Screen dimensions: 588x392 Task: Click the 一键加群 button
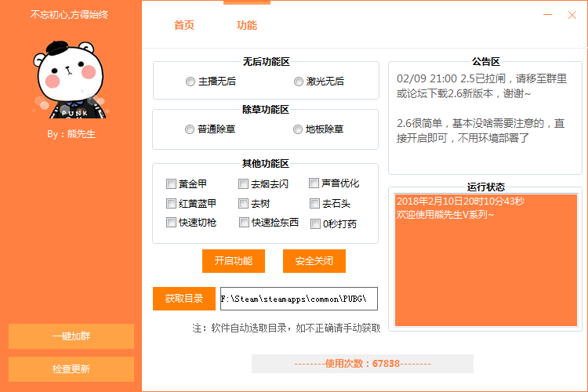[x=71, y=336]
